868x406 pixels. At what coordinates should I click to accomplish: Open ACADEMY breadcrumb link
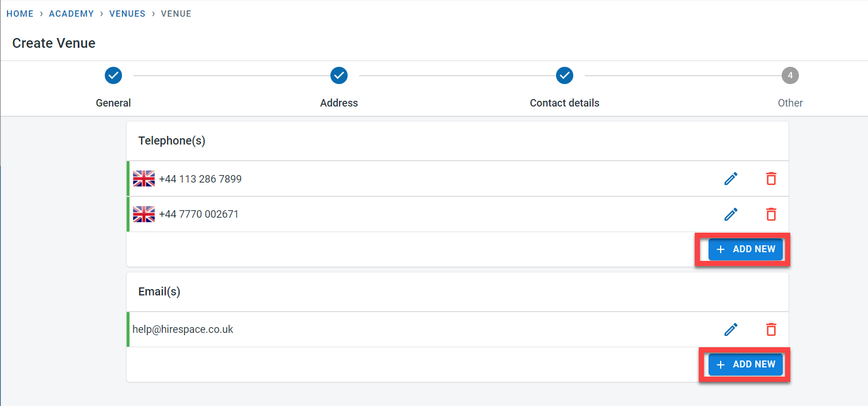click(x=71, y=14)
